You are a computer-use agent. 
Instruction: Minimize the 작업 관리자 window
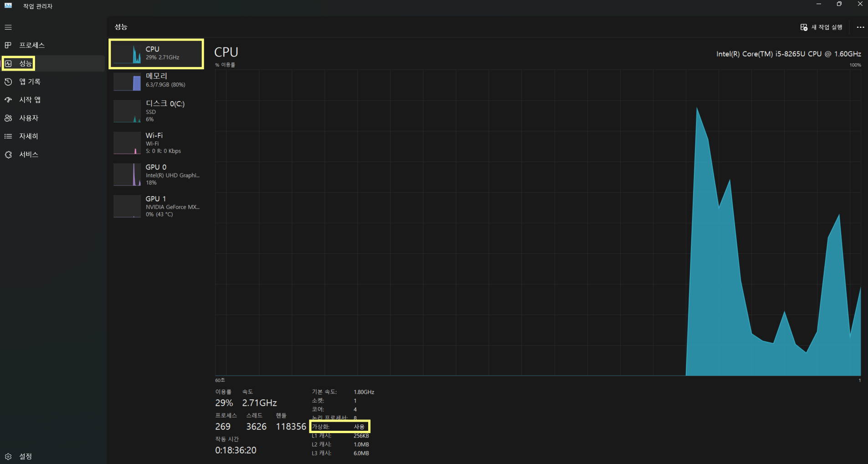point(818,4)
